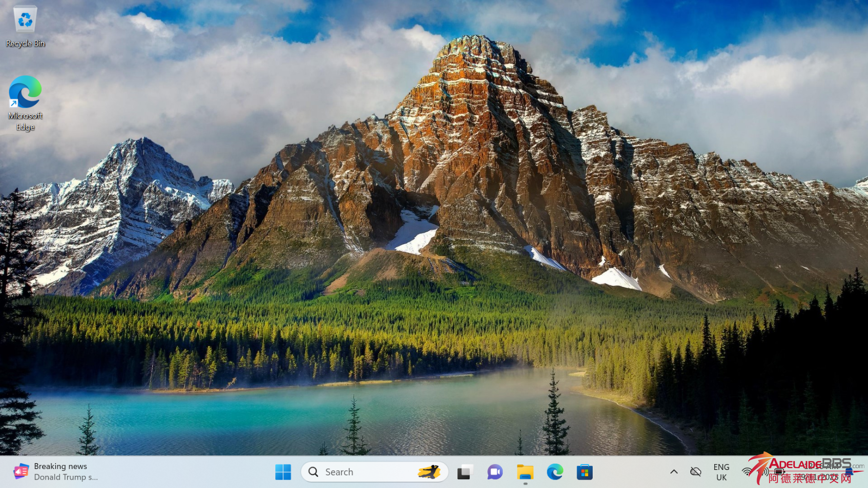Open the Windows Start menu

point(283,472)
